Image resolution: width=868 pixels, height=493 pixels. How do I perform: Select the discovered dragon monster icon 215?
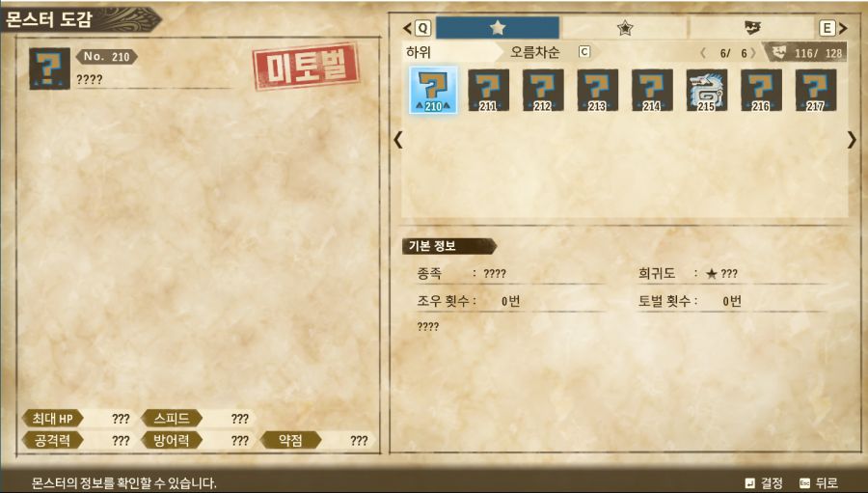click(707, 91)
